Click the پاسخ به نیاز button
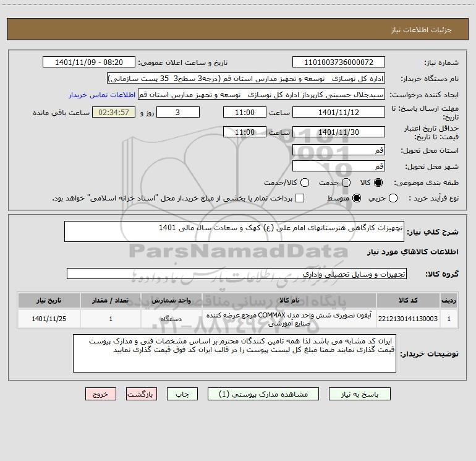476x461 pixels. (360, 394)
